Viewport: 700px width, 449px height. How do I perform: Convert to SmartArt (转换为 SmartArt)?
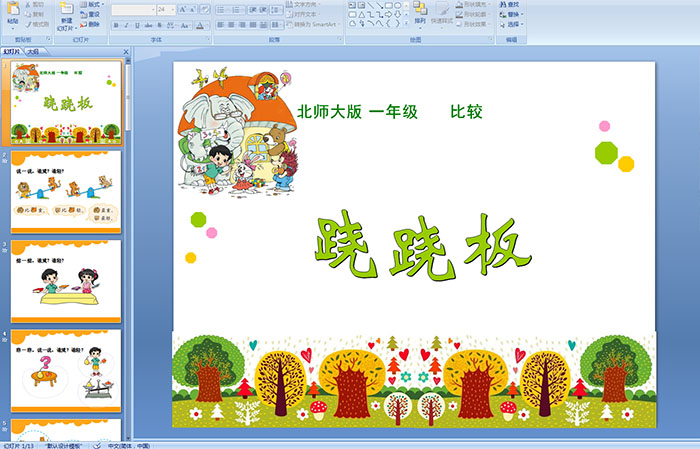click(312, 24)
